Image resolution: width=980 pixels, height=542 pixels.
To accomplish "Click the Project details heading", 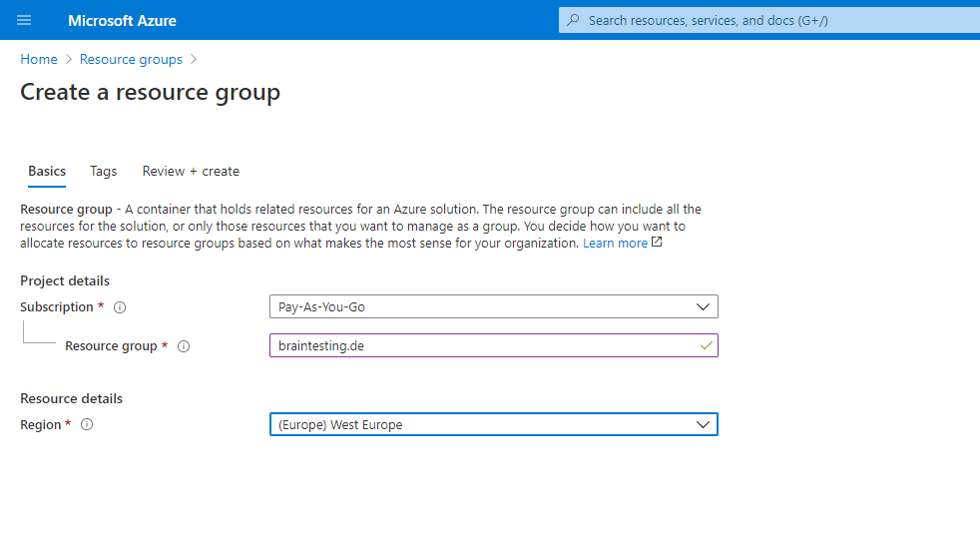I will coord(65,280).
